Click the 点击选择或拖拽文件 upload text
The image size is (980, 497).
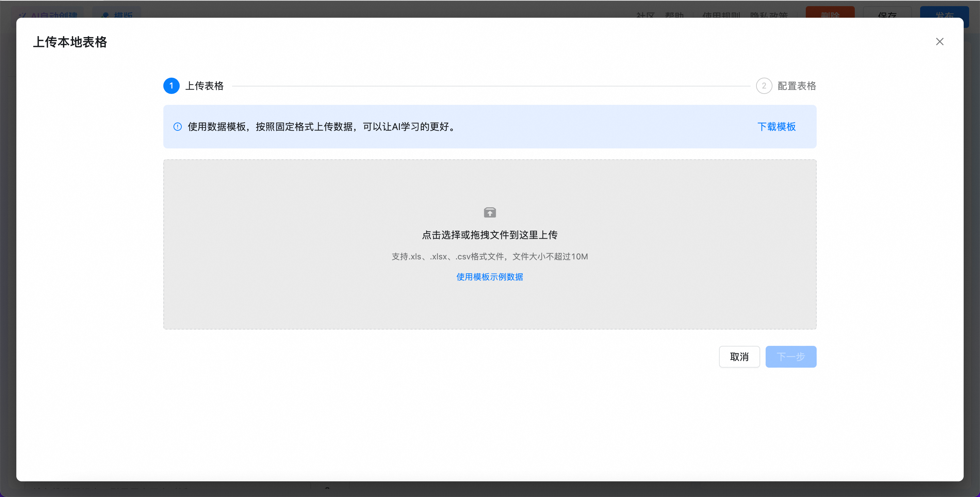(490, 235)
